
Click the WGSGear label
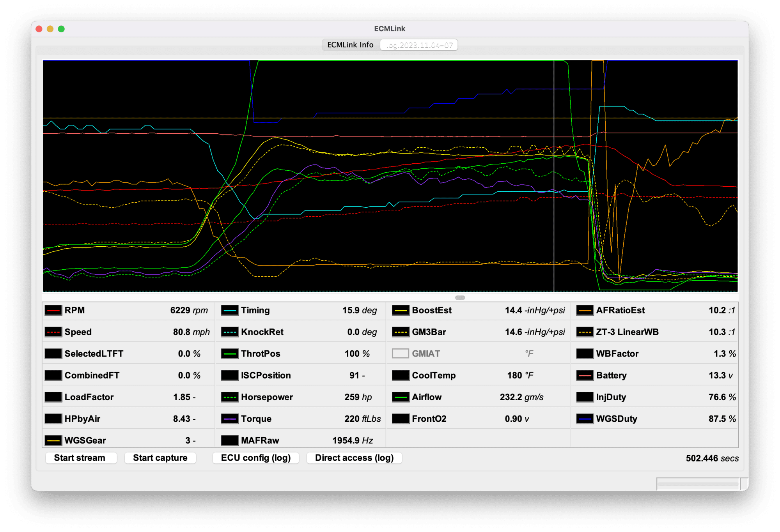click(85, 440)
